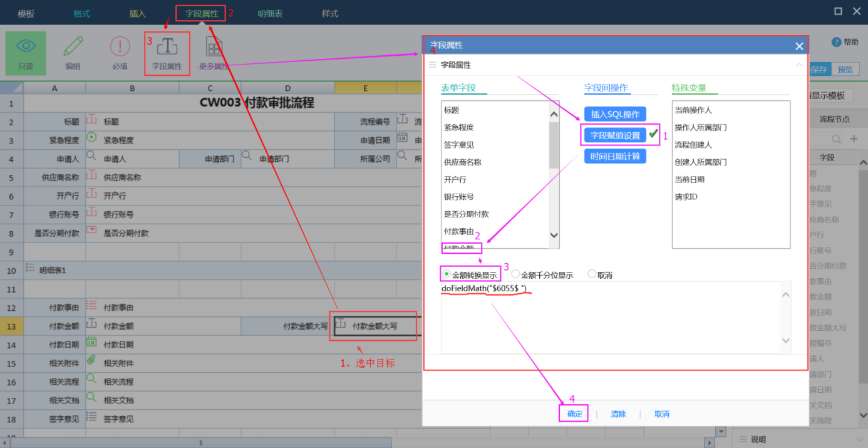Image resolution: width=868 pixels, height=448 pixels.
Task: Click the 必填 exclamation icon
Action: 120,47
